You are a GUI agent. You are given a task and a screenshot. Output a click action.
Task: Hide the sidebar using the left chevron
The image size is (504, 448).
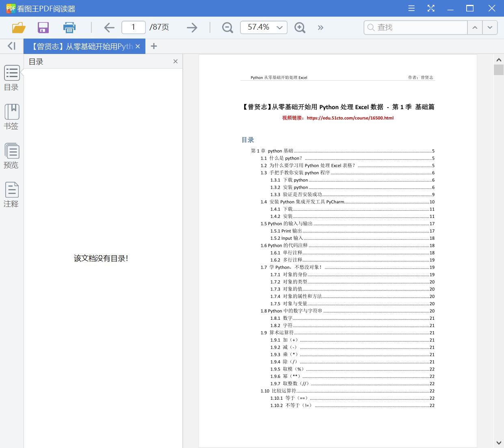(x=11, y=46)
